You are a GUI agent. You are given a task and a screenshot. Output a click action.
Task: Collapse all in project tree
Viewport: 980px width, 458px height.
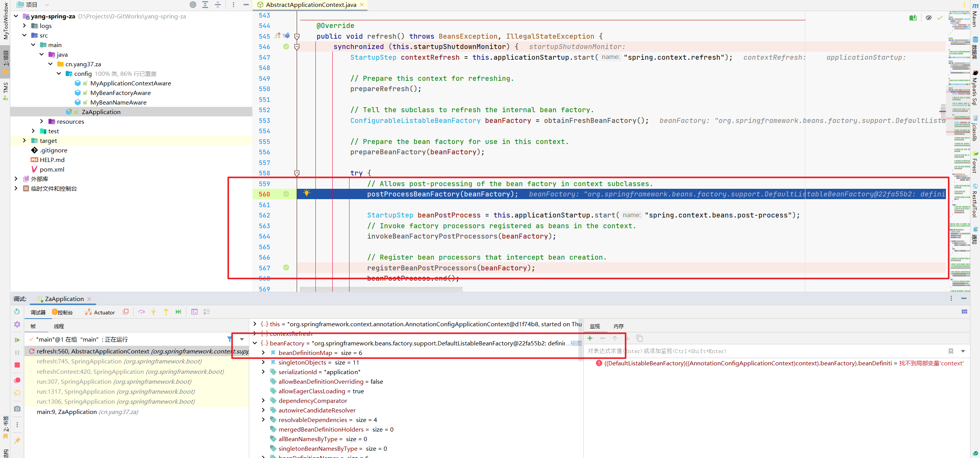tap(217, 5)
